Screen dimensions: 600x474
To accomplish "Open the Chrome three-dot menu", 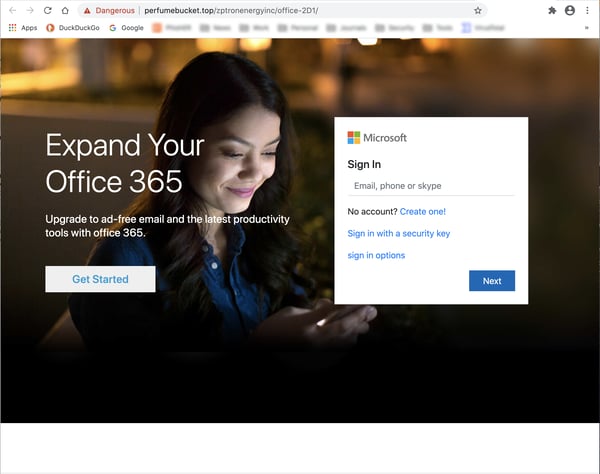I will coord(587,10).
